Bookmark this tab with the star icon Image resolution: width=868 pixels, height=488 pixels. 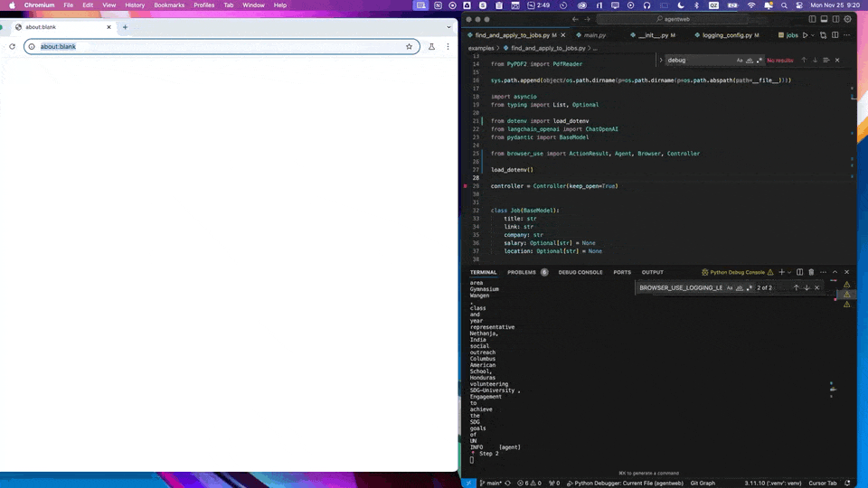click(x=409, y=46)
